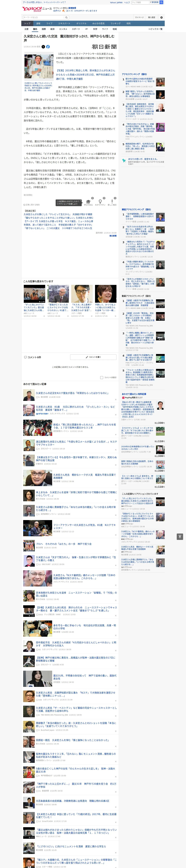Image resolution: width=186 pixels, height=868 pixels.
Task: Dismiss the 「ずっと気にかけていて...」 recommended card
Action: coord(44,316)
